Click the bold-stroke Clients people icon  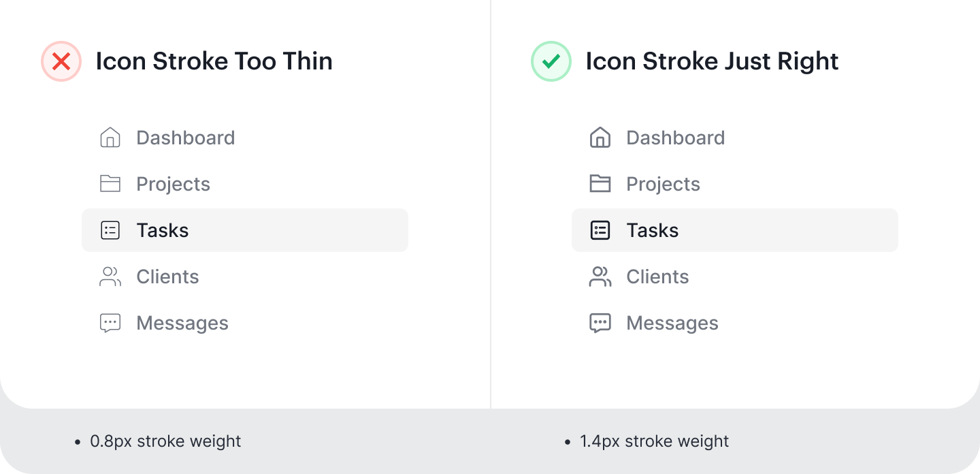tap(600, 276)
